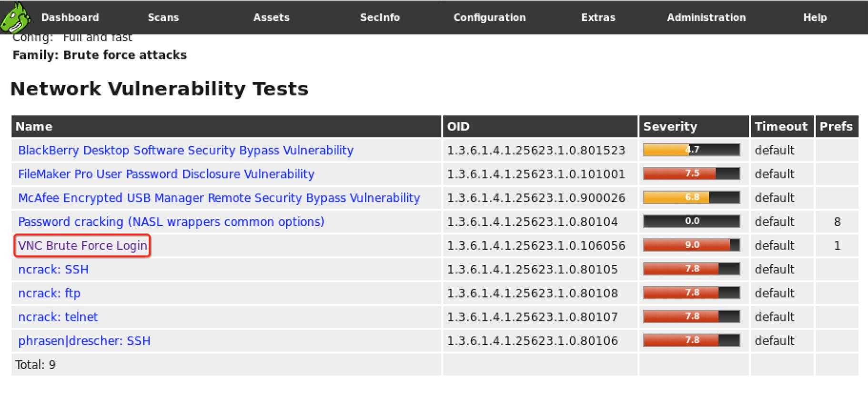868x403 pixels.
Task: Open BlackBerry Desktop Software Security Bypass Vulnerability link
Action: click(186, 150)
